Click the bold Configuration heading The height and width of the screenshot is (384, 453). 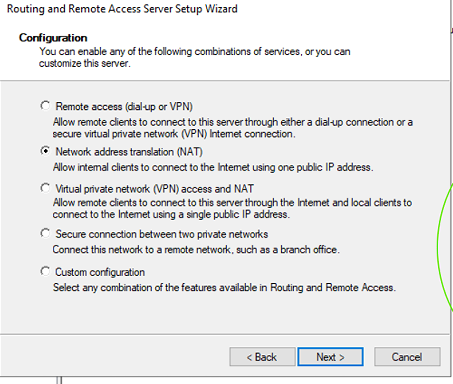tap(53, 38)
